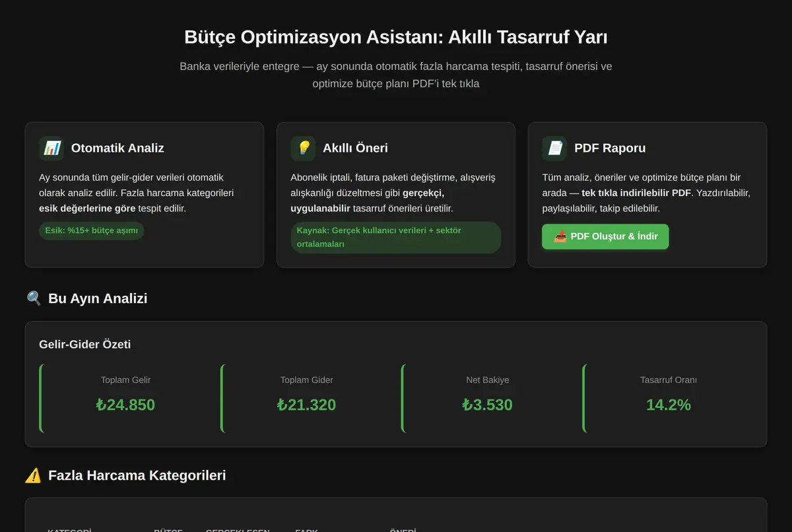The height and width of the screenshot is (532, 792).
Task: Click the PDF Raporu card heading
Action: click(x=610, y=149)
